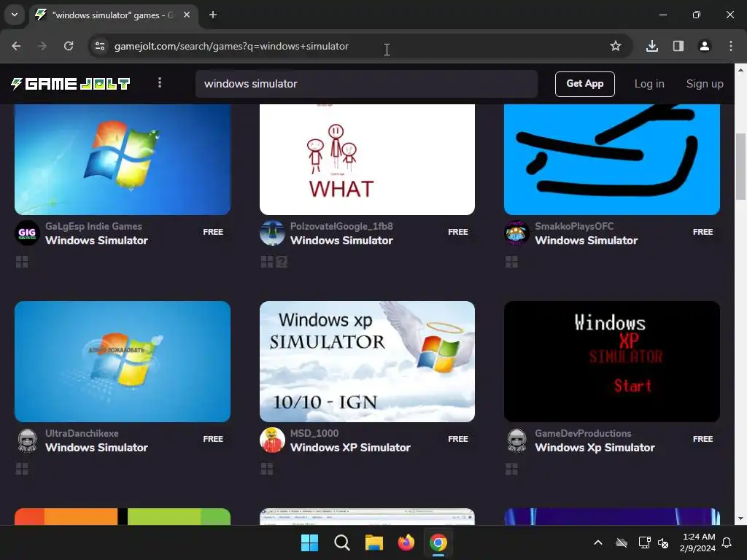Open GaLgEsp Indie Games Windows 7 thumbnail
The width and height of the screenshot is (747, 560).
click(123, 160)
